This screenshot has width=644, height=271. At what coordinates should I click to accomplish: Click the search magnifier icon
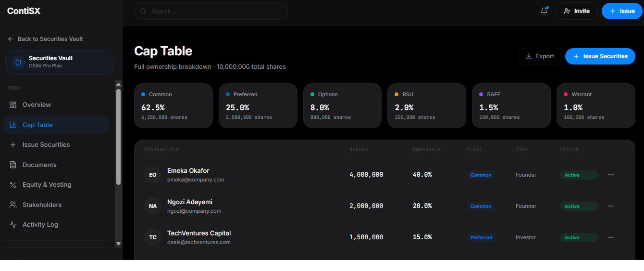coord(143,11)
